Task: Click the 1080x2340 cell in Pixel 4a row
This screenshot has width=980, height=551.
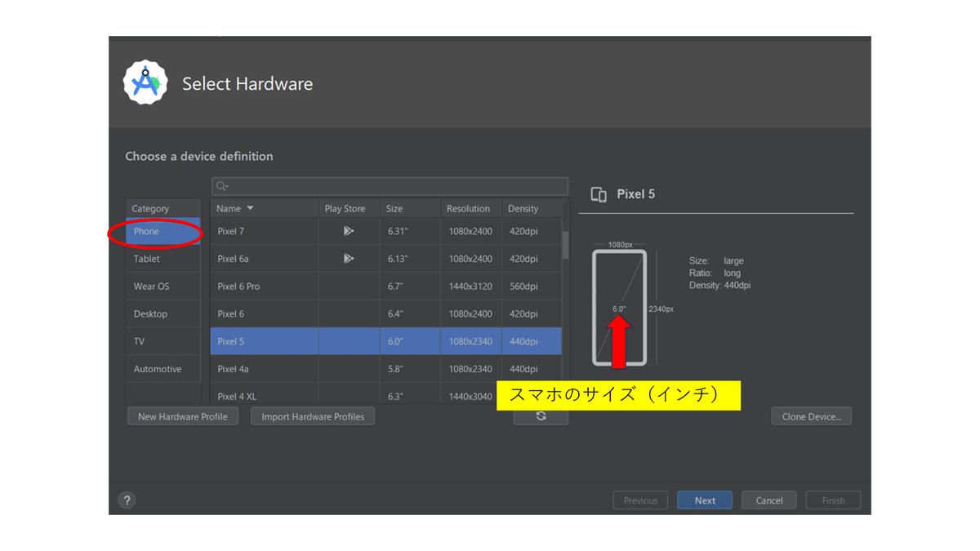Action: point(471,369)
